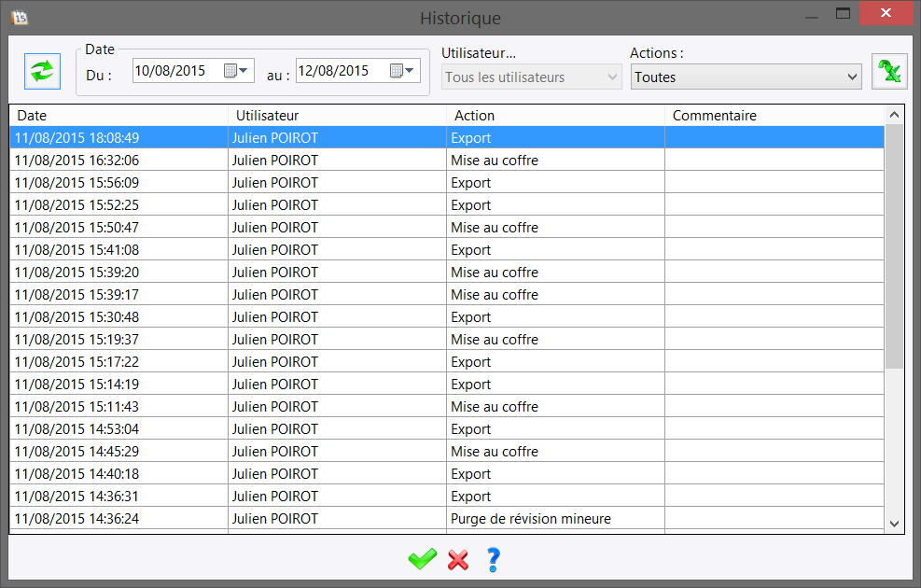Sort by the Commentaire column header

(774, 116)
